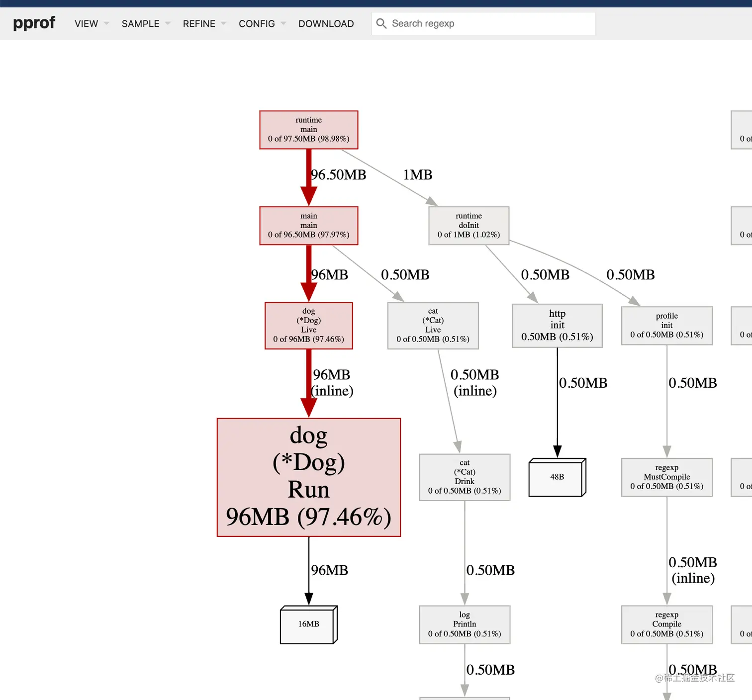Open the VIEW menu
Screen dimensions: 752x700
pyautogui.click(x=92, y=23)
